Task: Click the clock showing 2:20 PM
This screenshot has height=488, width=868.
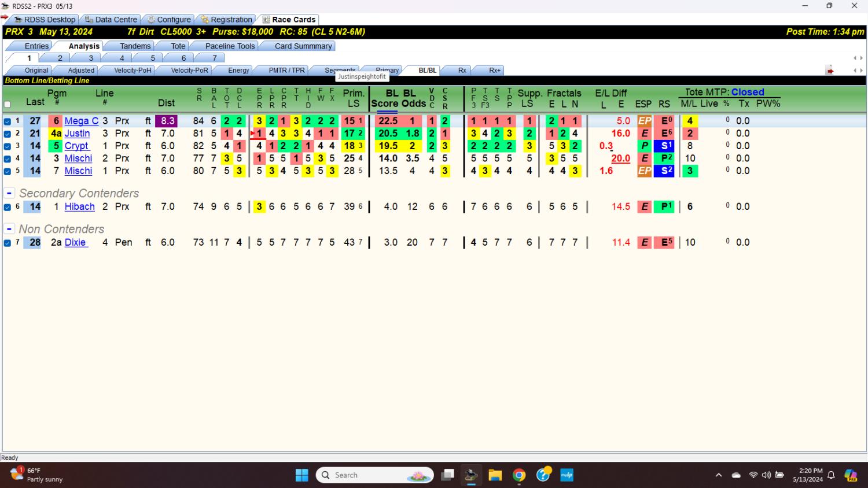Action: click(x=808, y=475)
